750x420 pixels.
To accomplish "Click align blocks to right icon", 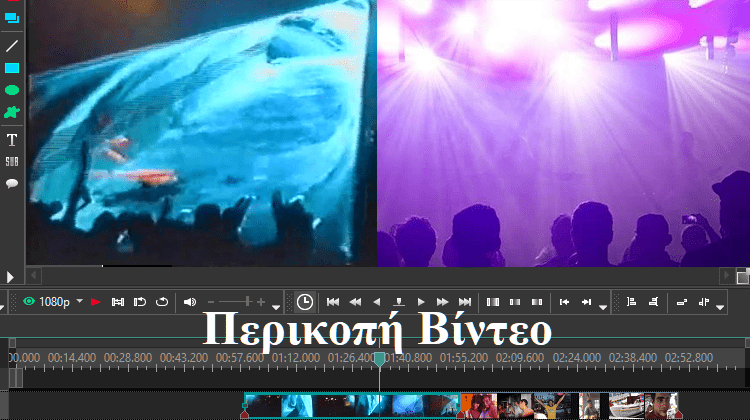I will [x=653, y=302].
